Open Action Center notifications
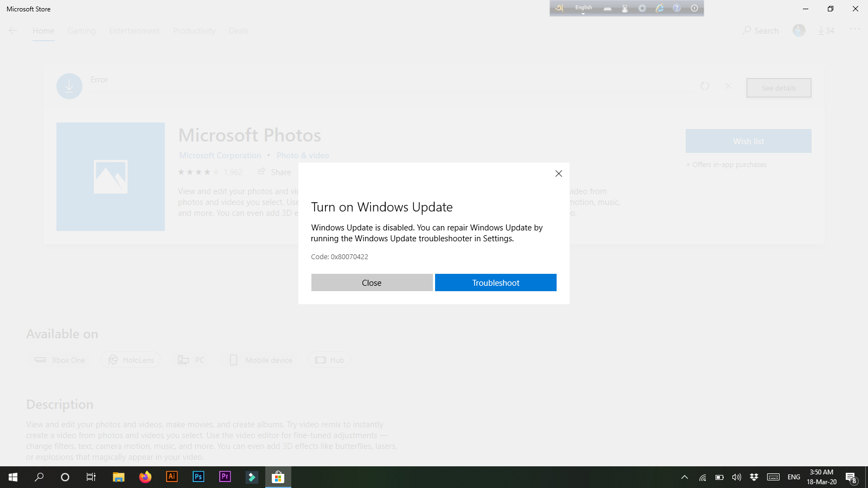The width and height of the screenshot is (868, 488). pyautogui.click(x=852, y=477)
